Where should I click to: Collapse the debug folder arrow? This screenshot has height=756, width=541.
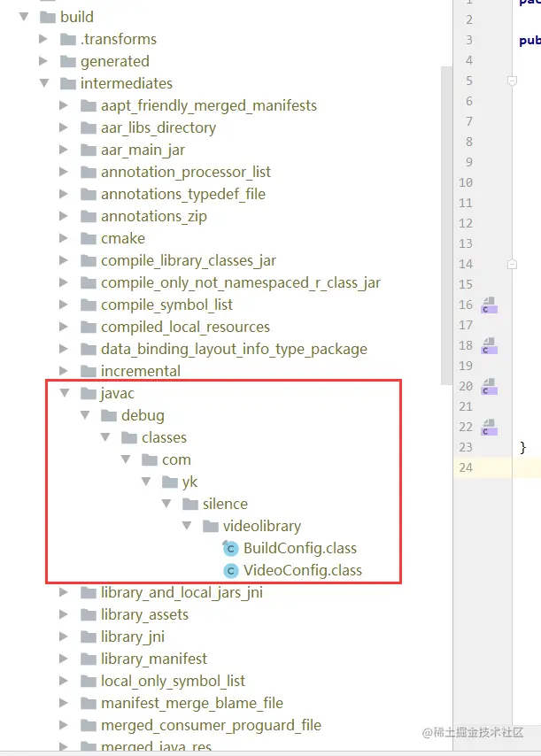click(x=85, y=415)
